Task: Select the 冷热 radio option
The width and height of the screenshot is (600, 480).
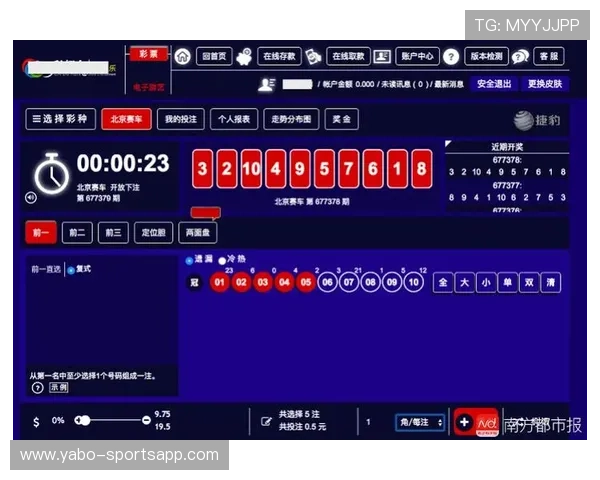Action: (x=222, y=260)
